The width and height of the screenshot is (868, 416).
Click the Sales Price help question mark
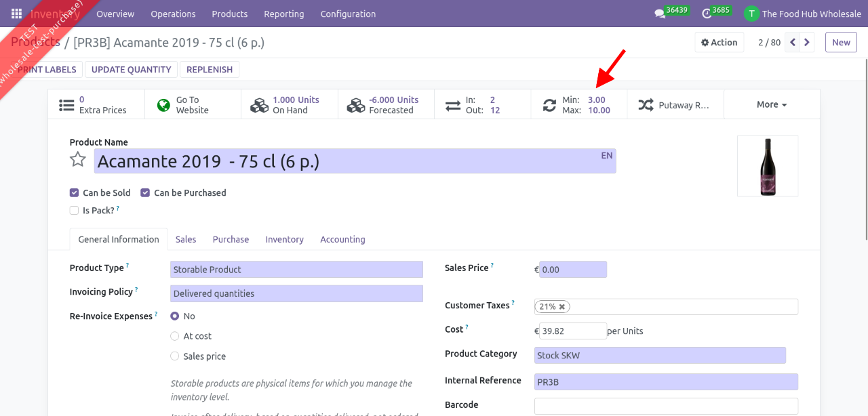pos(492,266)
